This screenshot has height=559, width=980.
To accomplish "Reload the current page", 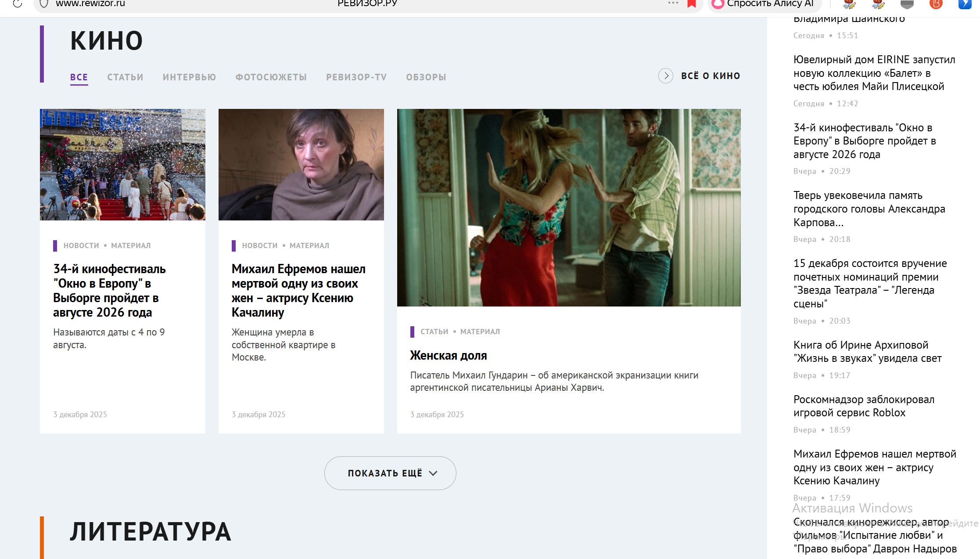I will [18, 4].
